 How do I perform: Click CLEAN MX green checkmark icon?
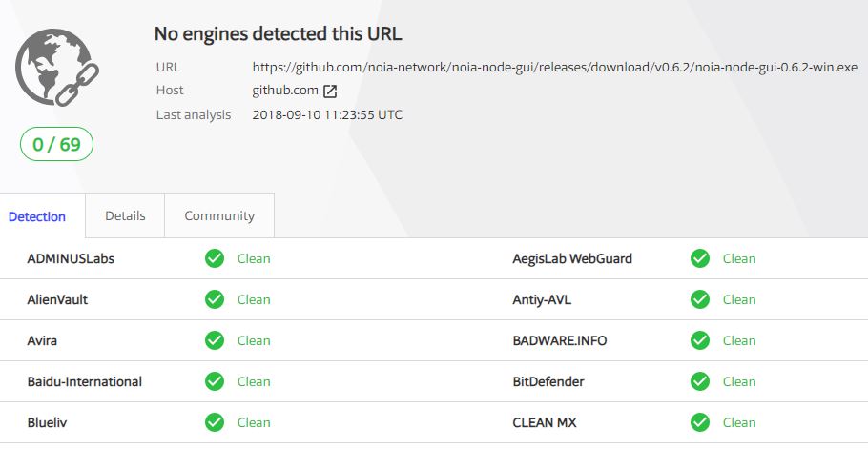(x=700, y=422)
